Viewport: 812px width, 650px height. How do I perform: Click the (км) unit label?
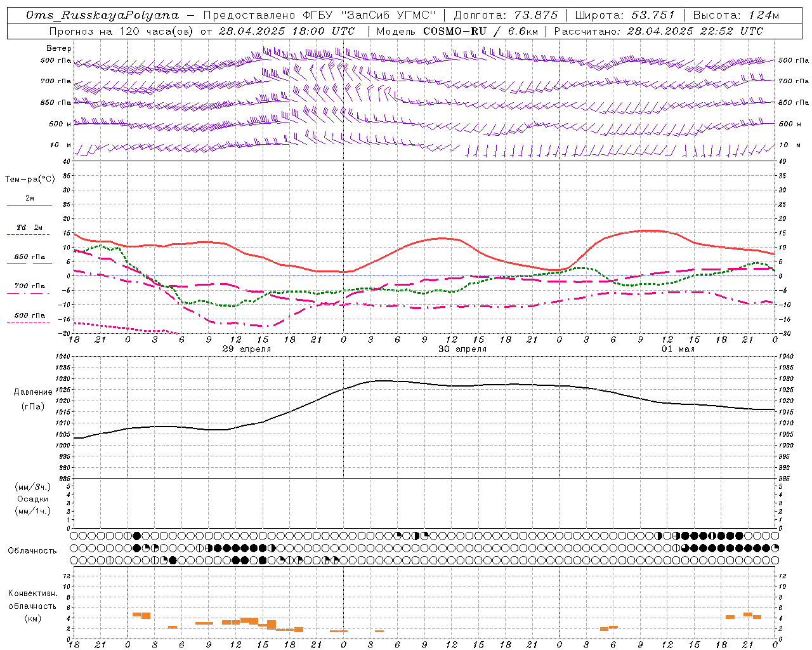[x=33, y=618]
